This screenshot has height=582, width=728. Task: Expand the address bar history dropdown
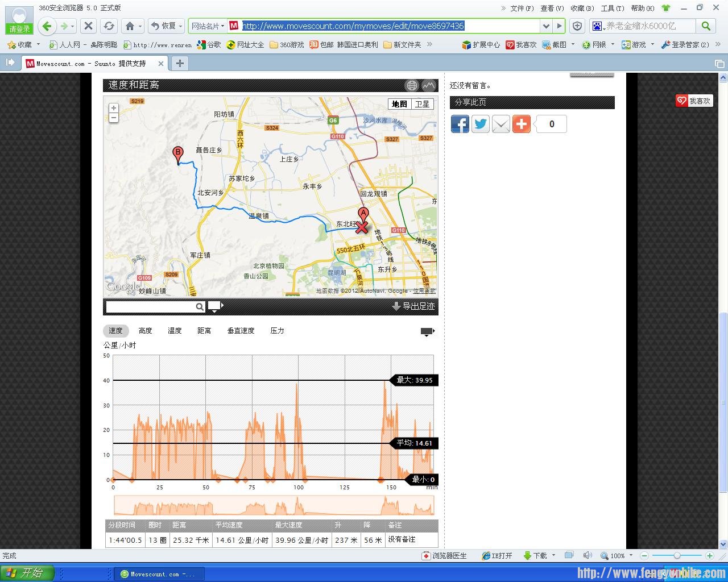(546, 26)
